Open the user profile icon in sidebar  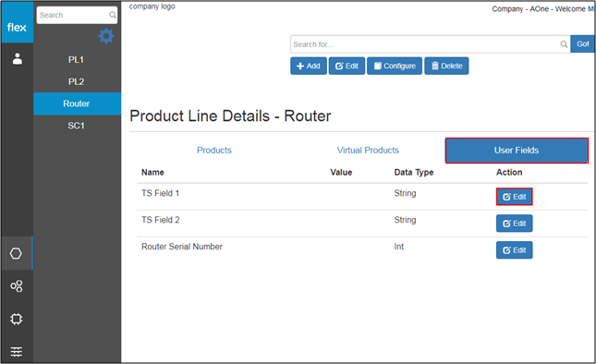[18, 59]
